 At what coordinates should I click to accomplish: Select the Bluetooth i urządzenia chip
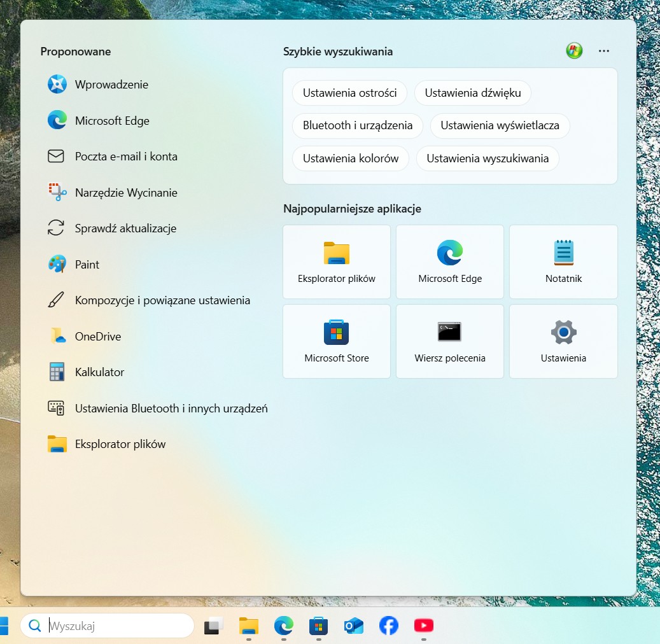(357, 125)
